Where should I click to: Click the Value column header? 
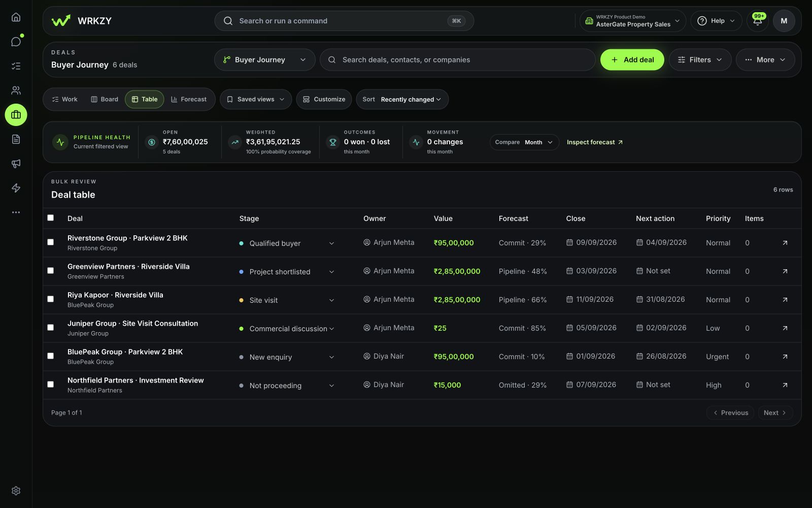click(443, 218)
